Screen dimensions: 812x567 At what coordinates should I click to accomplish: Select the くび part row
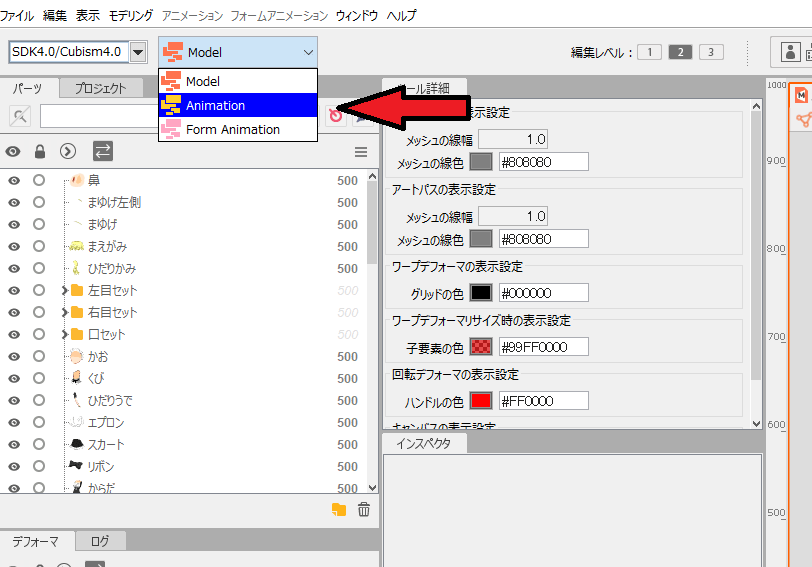(183, 379)
